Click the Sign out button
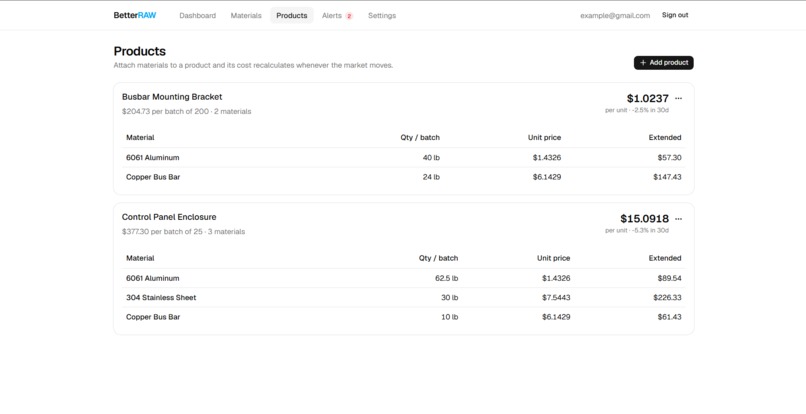The height and width of the screenshot is (414, 806). coord(675,15)
